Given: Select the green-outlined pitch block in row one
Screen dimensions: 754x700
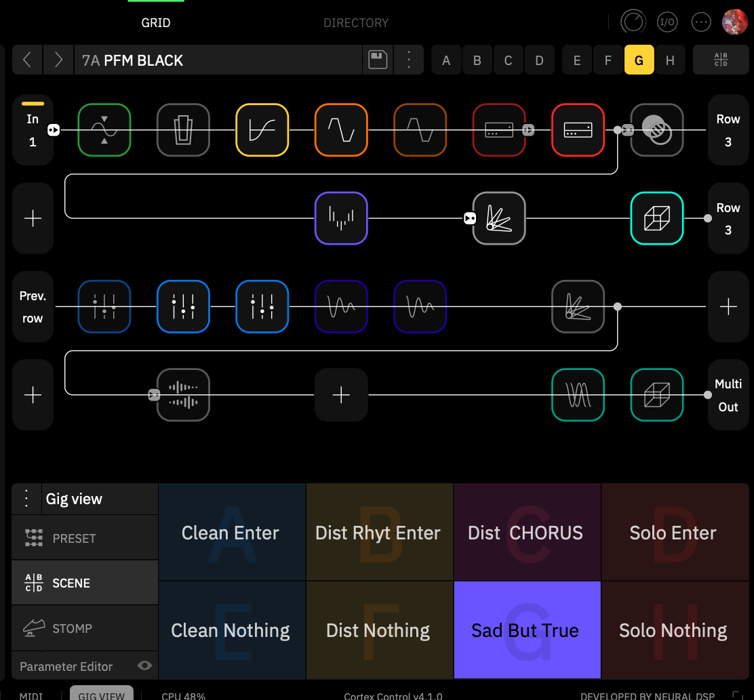Looking at the screenshot, I should 104,129.
